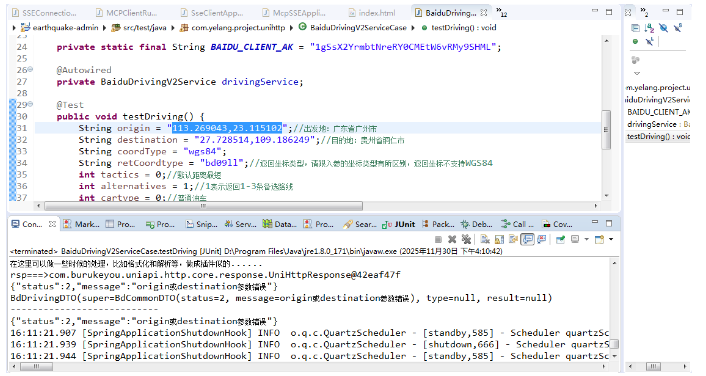
Task: Click src/test/java in the breadcrumb
Action: coord(145,28)
